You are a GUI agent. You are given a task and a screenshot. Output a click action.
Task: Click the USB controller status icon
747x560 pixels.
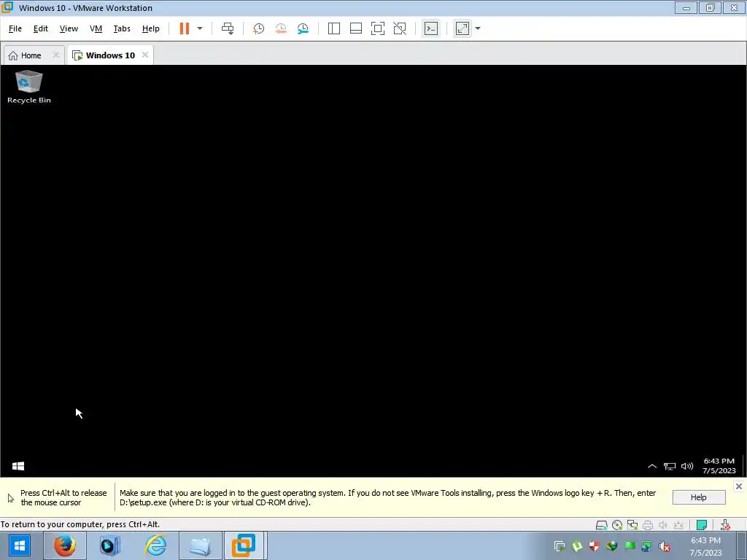pyautogui.click(x=678, y=525)
